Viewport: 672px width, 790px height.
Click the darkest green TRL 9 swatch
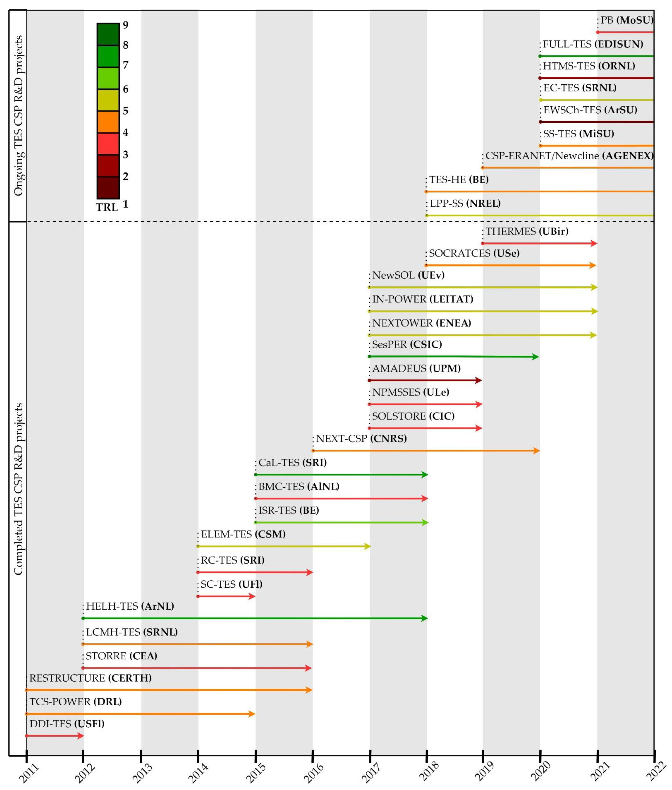(108, 34)
